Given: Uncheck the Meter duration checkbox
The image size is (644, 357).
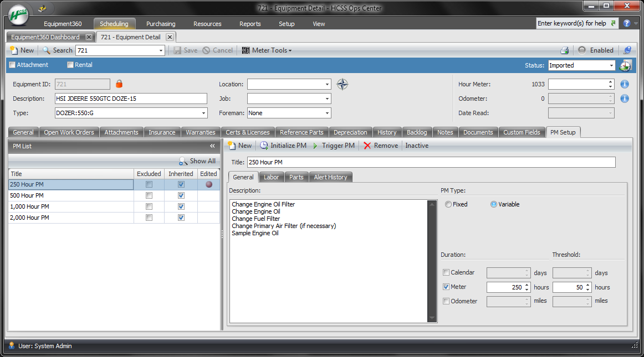Looking at the screenshot, I should (x=446, y=287).
